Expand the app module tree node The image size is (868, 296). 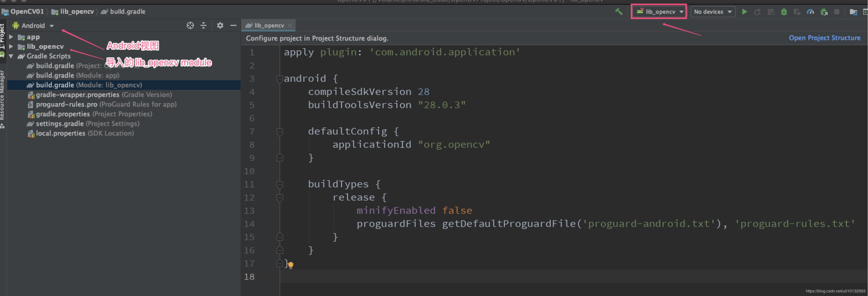[x=11, y=37]
